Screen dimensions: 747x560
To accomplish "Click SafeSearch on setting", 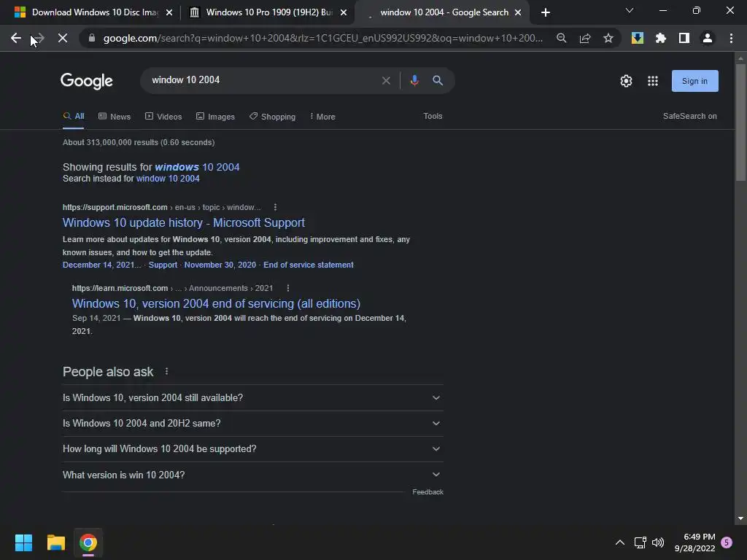I will point(689,116).
